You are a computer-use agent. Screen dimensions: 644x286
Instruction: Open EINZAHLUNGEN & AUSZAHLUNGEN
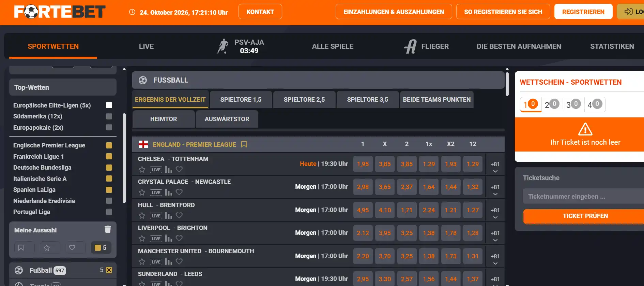pos(394,12)
